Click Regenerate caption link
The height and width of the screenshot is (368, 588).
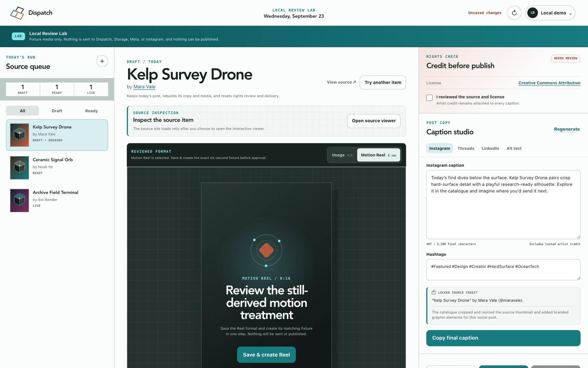(x=567, y=129)
